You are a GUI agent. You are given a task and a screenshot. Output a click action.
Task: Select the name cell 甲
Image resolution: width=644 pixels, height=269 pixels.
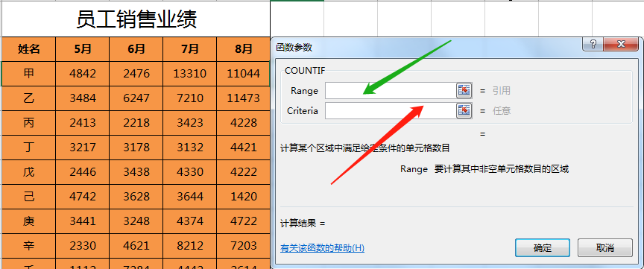[x=29, y=74]
